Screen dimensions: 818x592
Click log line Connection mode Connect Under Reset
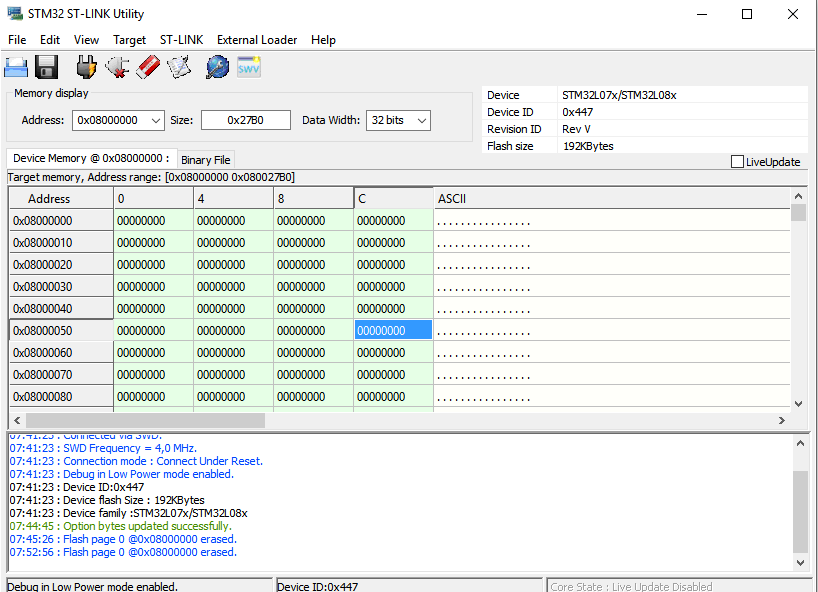136,461
